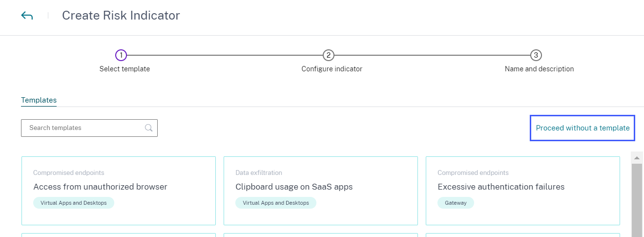The width and height of the screenshot is (644, 237).
Task: Click Virtual Apps and Desktops tag on Clipboard card
Action: [276, 203]
